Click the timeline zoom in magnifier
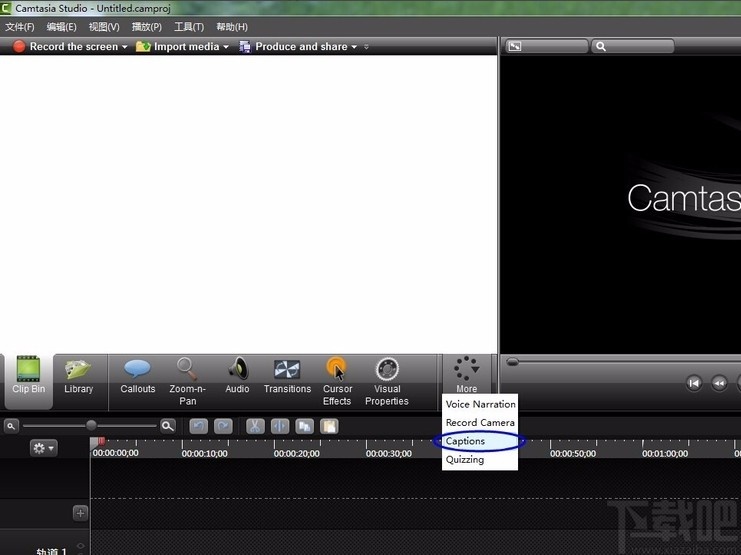The width and height of the screenshot is (741, 555). click(x=168, y=426)
